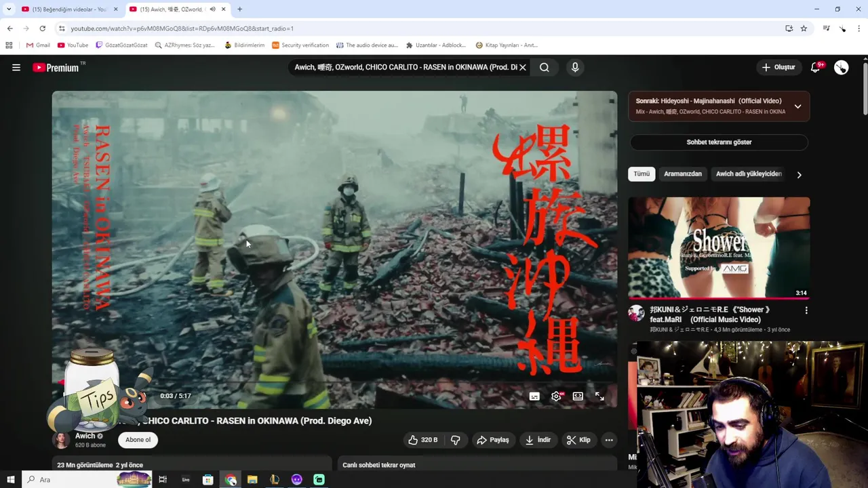Viewport: 868px width, 488px height.
Task: Close the Awich RASEN browser tab
Action: [224, 9]
